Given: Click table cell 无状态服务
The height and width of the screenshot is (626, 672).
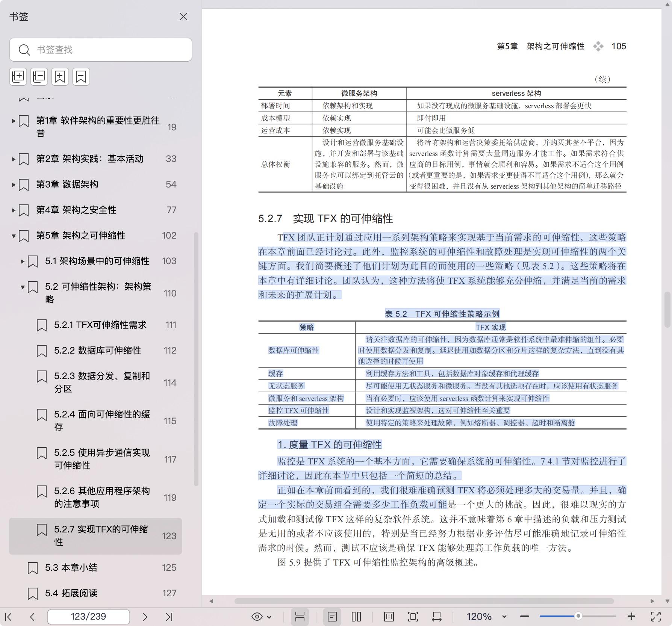Looking at the screenshot, I should coord(286,386).
